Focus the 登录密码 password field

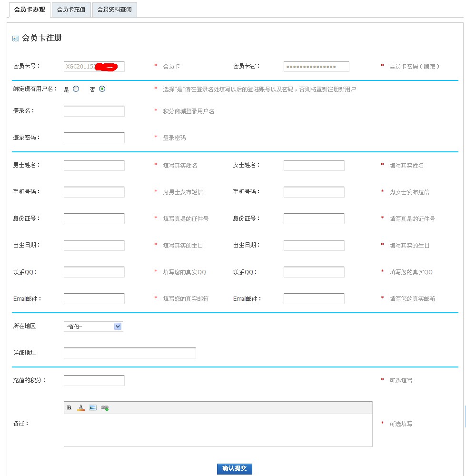pos(93,137)
